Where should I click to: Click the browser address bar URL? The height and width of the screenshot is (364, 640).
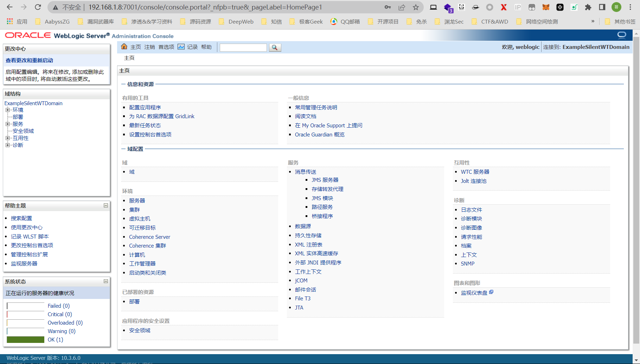(x=205, y=7)
